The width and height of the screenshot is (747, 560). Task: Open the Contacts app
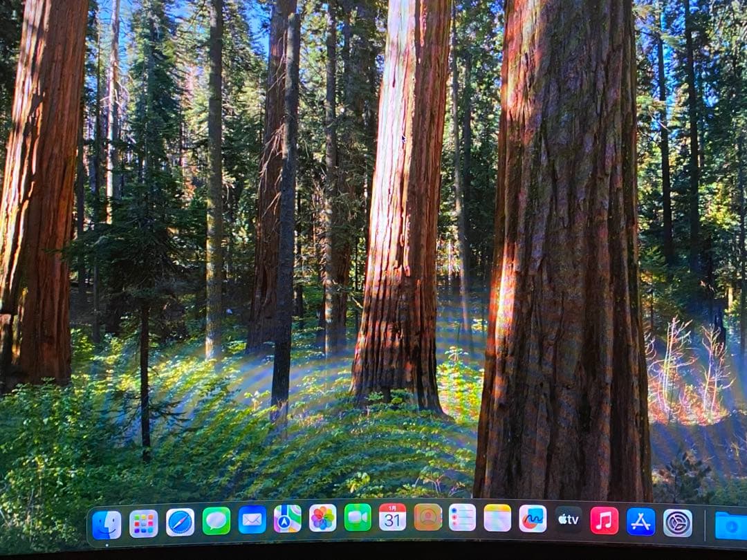[427, 517]
